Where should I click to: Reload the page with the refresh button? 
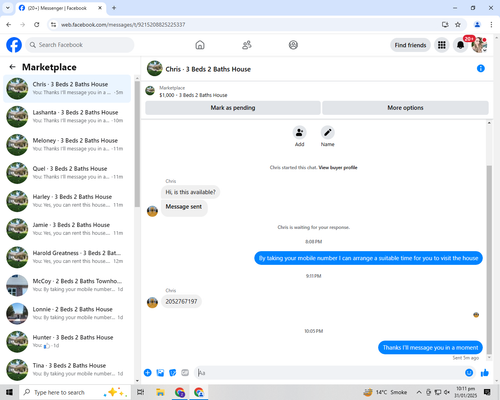point(37,24)
